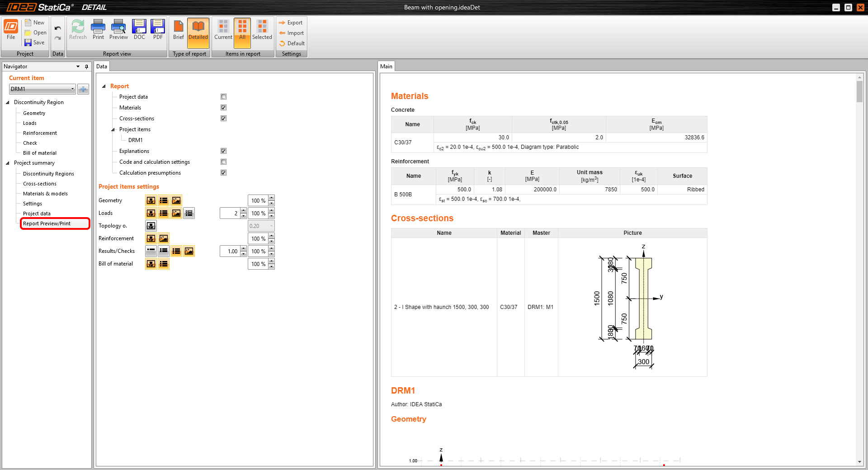This screenshot has height=470, width=868.
Task: Open the DRM1 current item dropdown
Action: [72, 89]
